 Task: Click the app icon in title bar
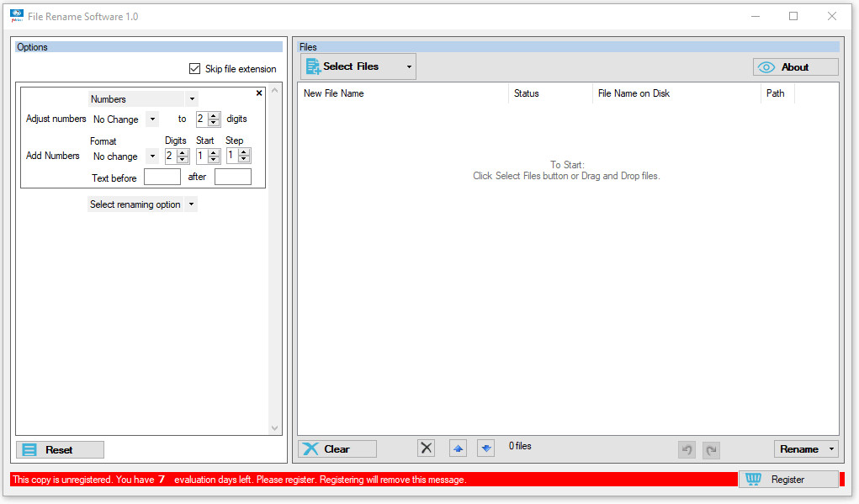coord(17,16)
